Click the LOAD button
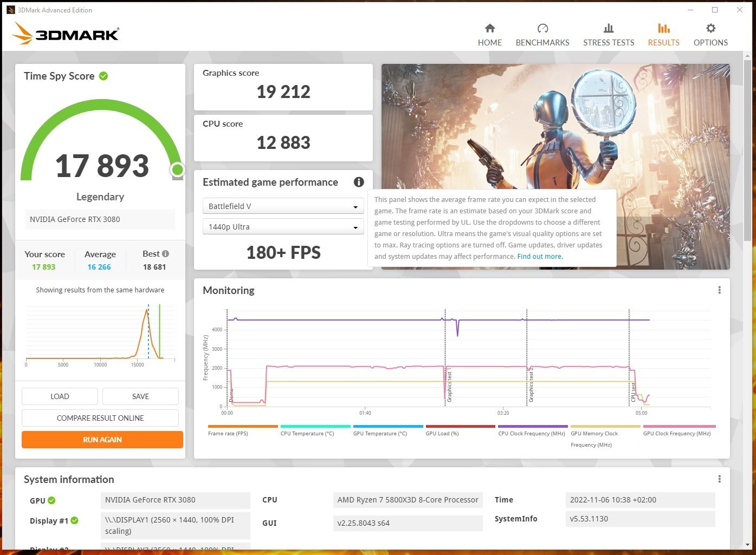Viewport: 756px width, 555px height. pyautogui.click(x=60, y=396)
